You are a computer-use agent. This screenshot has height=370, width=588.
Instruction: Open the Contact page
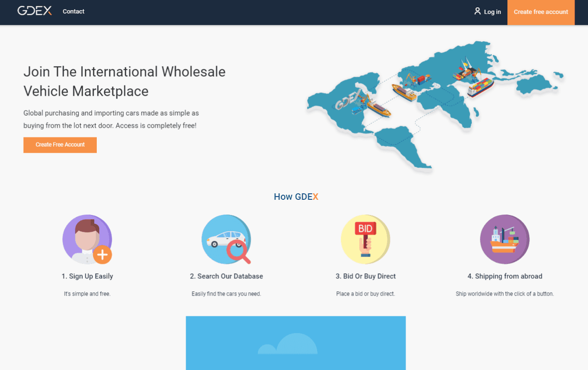(x=74, y=12)
